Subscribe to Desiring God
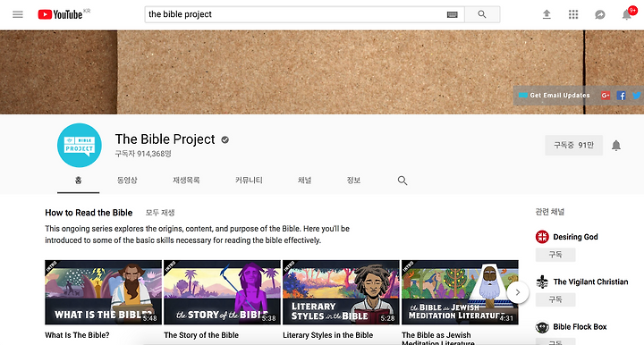 pos(555,255)
